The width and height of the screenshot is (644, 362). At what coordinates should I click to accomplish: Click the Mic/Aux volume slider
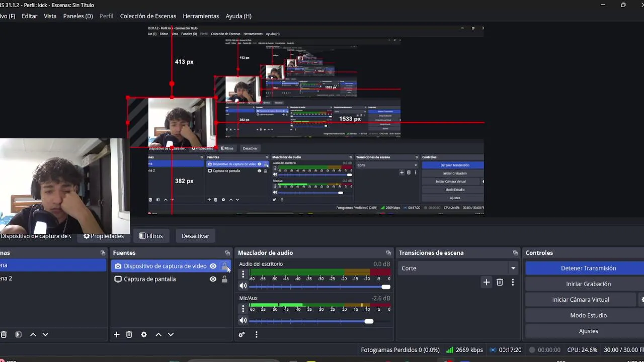click(319, 321)
